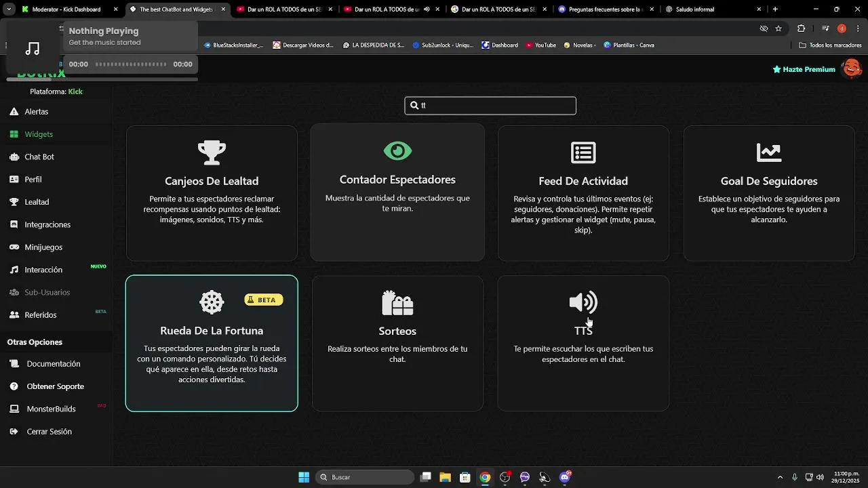Click the taskbar Buscar search box

366,477
